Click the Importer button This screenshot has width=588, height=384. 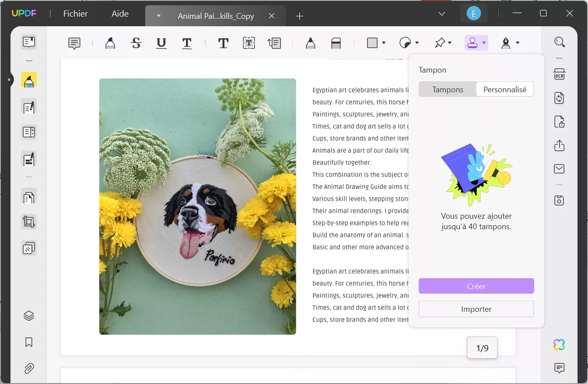[476, 309]
